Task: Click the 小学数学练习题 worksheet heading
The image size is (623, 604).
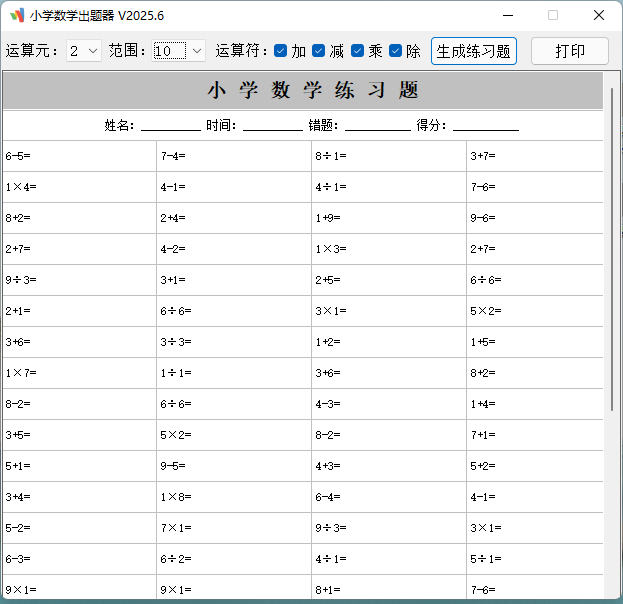Action: tap(313, 90)
